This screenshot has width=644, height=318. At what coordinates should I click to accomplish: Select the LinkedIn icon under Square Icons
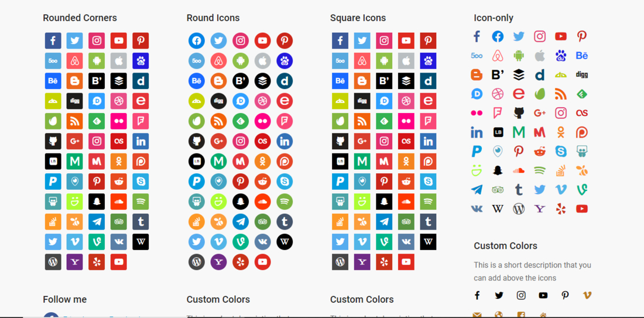pos(428,141)
